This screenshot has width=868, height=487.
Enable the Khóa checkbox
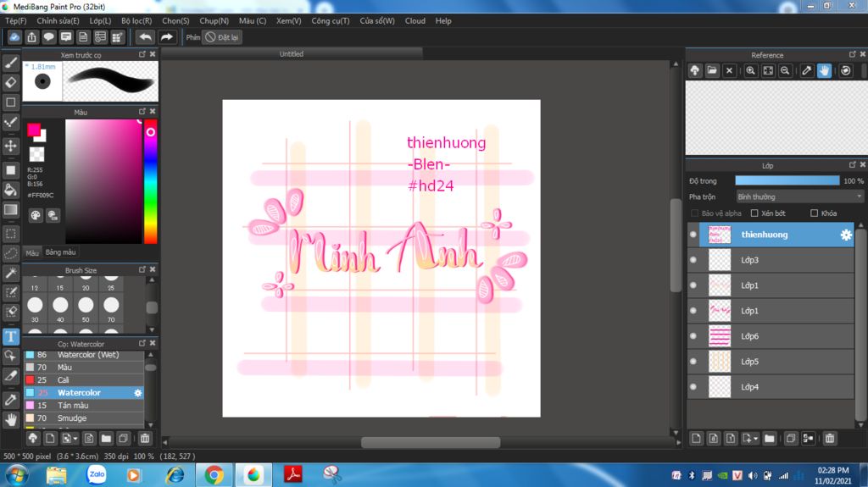[x=814, y=213]
